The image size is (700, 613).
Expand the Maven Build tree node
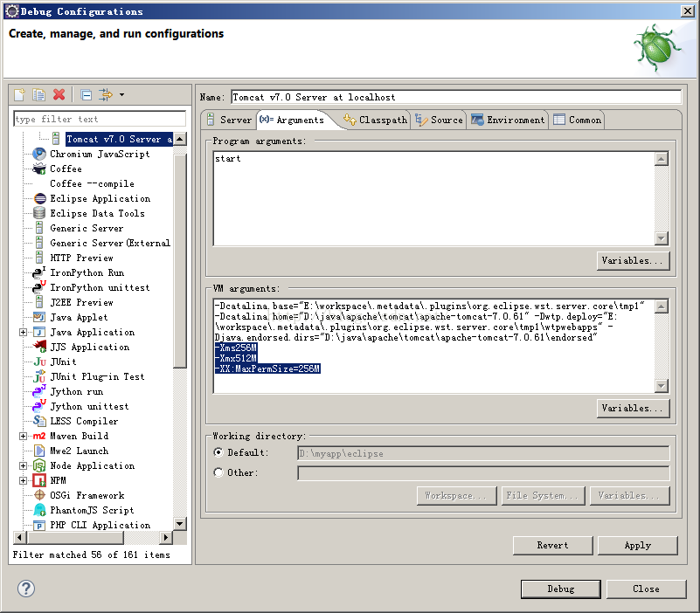[x=23, y=436]
